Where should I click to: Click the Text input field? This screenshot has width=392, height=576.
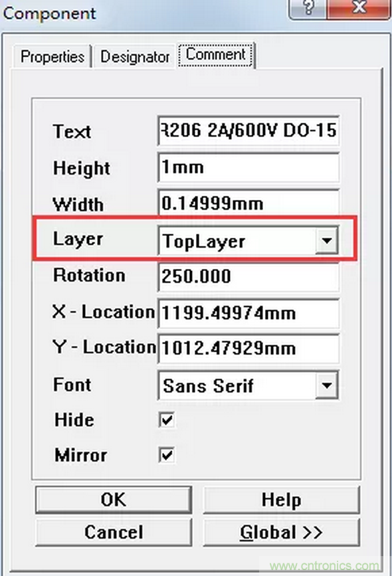[x=248, y=131]
